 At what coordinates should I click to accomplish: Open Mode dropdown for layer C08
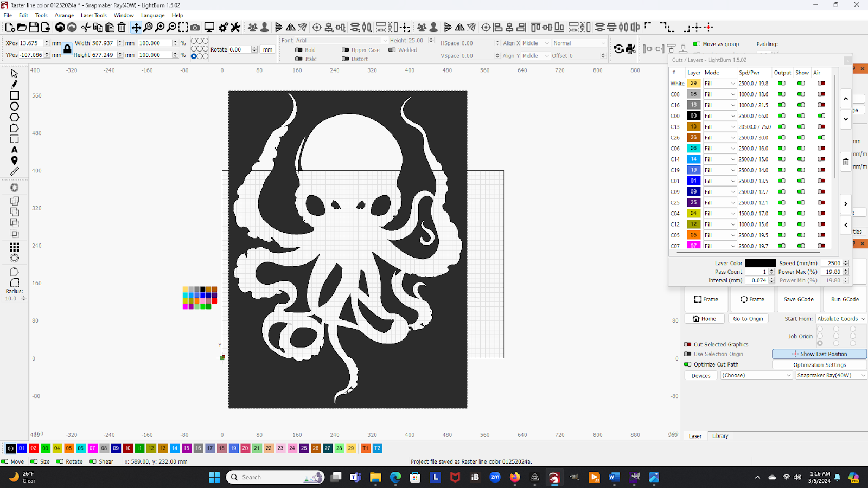click(x=719, y=94)
